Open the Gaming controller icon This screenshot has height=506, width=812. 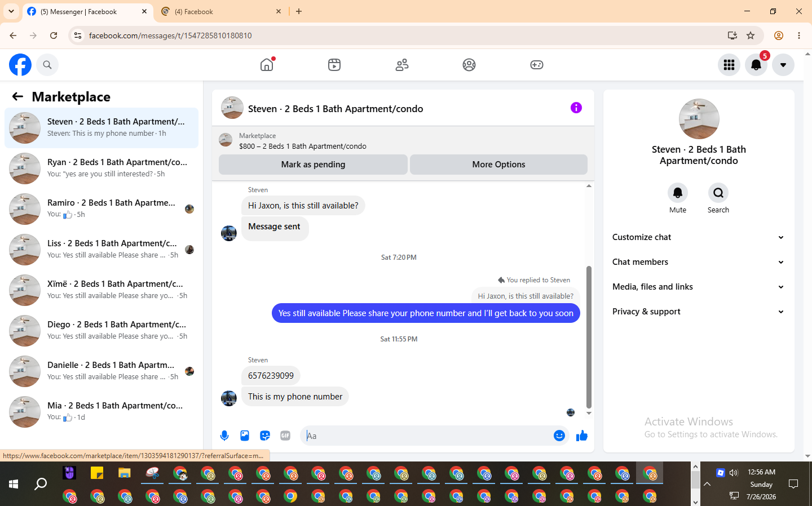537,65
